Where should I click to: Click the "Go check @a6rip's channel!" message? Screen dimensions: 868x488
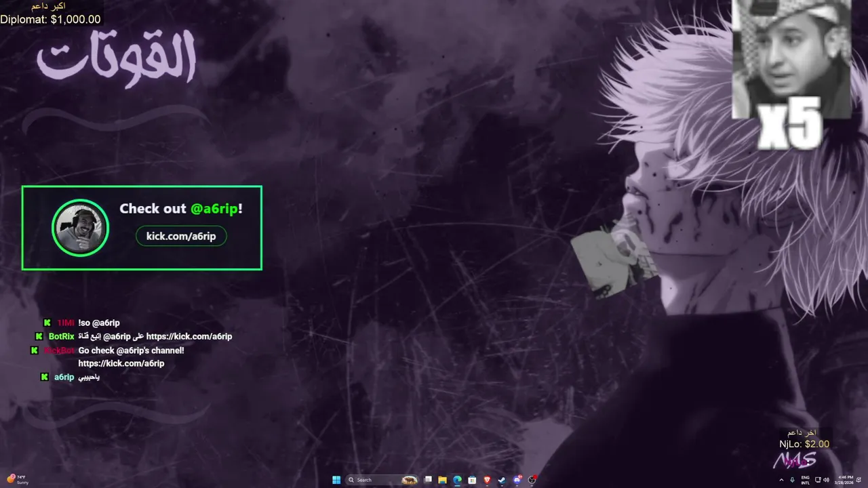[x=132, y=350]
